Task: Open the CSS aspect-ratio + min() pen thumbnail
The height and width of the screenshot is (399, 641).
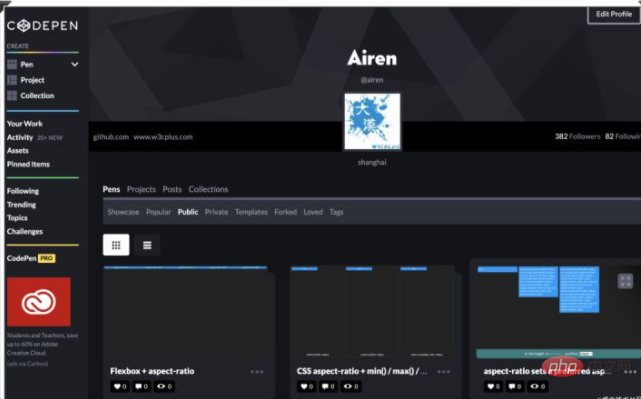Action: (372, 312)
